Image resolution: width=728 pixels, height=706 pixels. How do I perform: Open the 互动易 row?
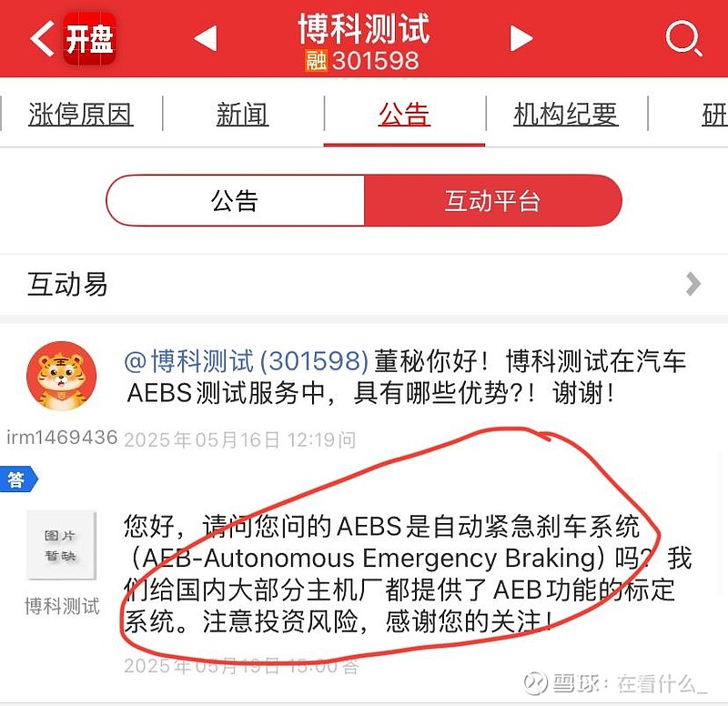point(364,284)
